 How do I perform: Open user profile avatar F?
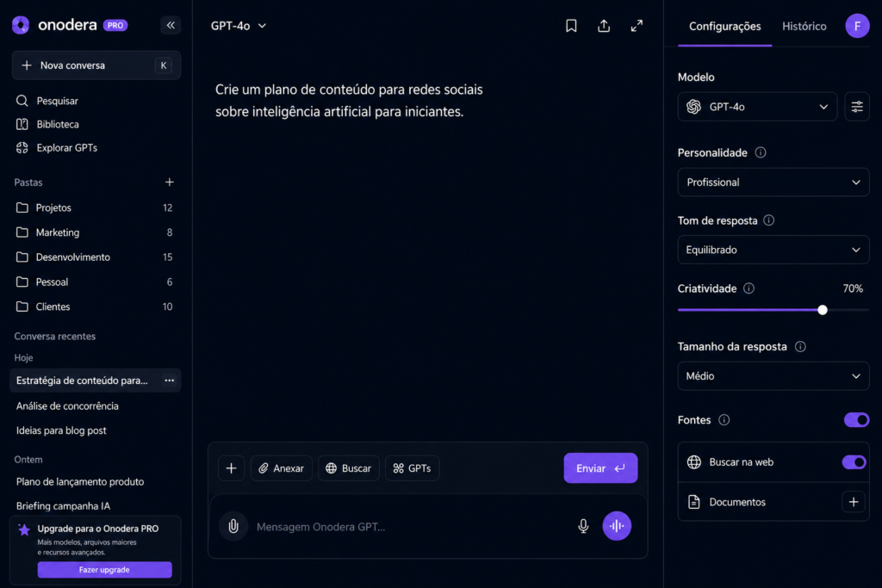(857, 26)
